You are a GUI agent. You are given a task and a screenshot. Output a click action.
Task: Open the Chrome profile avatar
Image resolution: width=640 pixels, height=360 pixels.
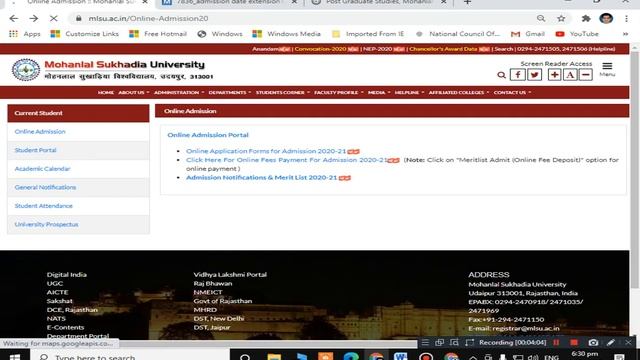pos(606,18)
